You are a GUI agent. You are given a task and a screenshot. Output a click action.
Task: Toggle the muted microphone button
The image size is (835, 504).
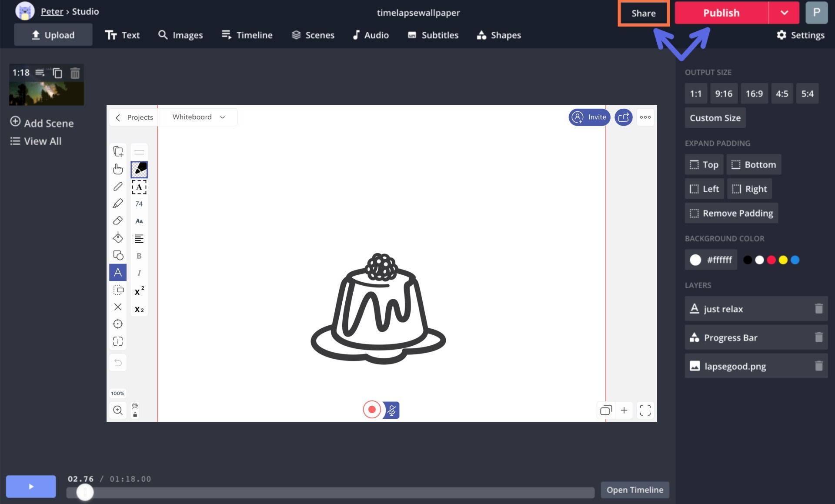391,410
